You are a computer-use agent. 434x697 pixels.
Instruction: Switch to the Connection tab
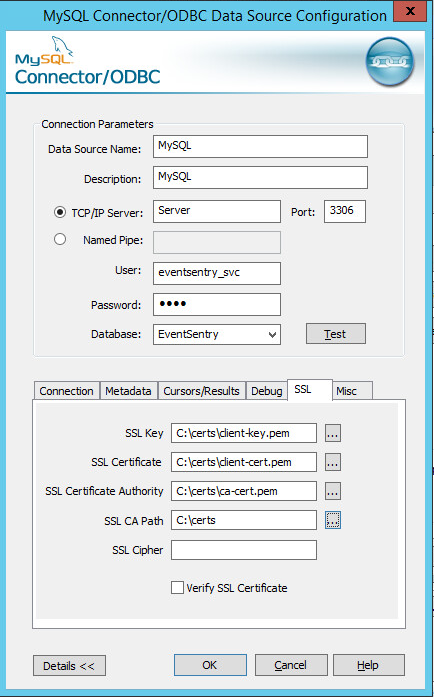(x=66, y=391)
